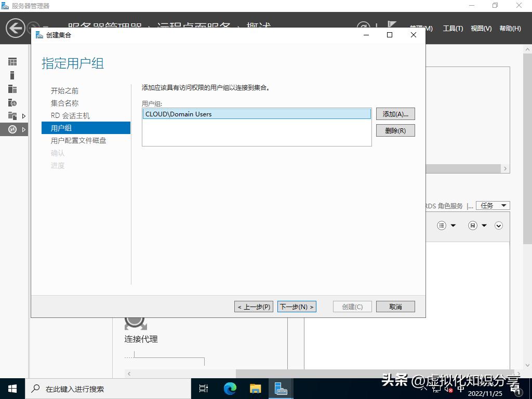The width and height of the screenshot is (532, 399).
Task: Click the bottom horizontal scrollbar arrow
Action: coord(128,374)
